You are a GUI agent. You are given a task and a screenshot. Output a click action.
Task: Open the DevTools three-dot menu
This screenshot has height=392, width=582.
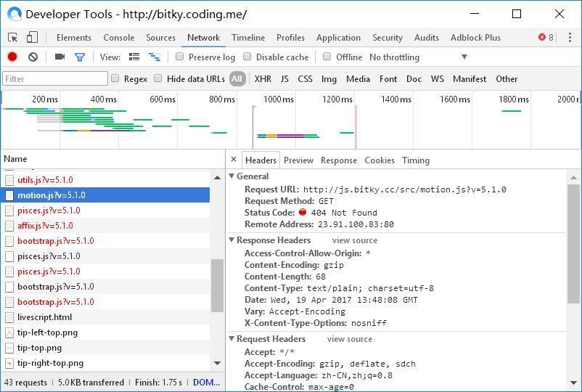coord(570,37)
